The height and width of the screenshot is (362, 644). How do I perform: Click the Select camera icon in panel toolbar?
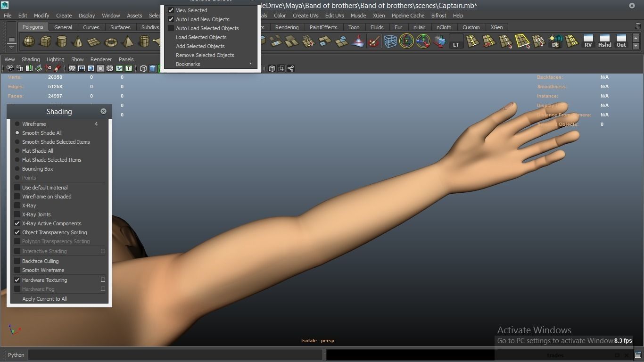(10, 69)
